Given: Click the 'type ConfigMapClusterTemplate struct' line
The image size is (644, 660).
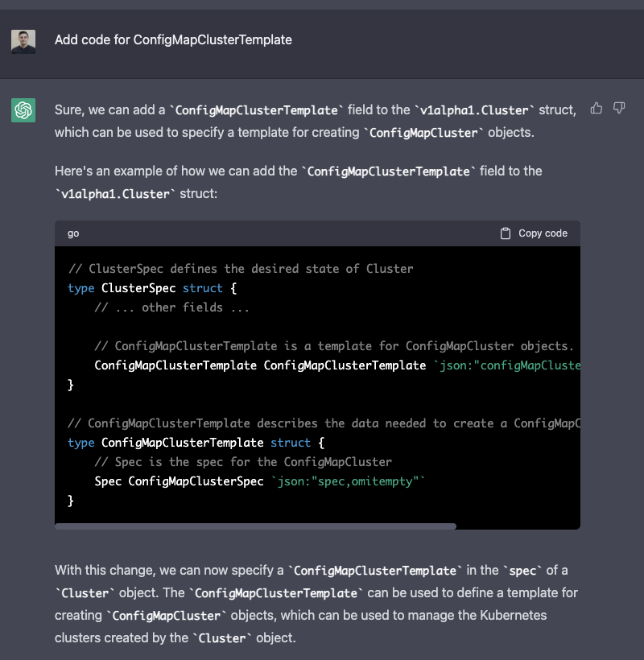Looking at the screenshot, I should coord(196,443).
